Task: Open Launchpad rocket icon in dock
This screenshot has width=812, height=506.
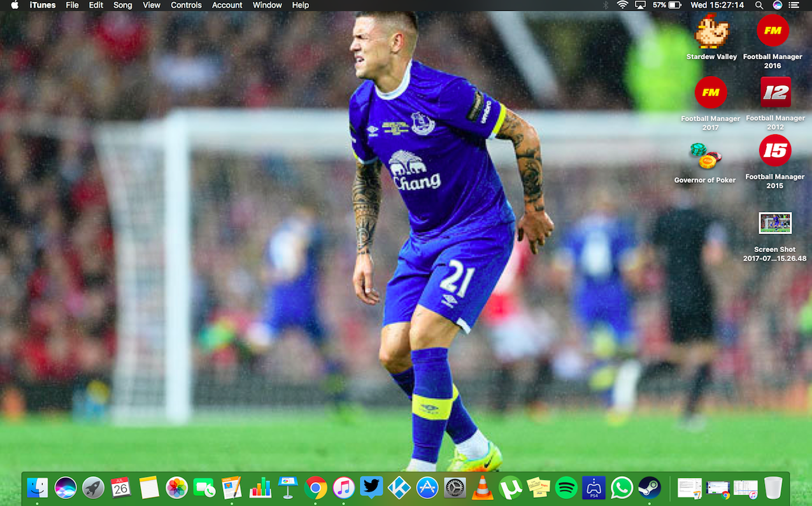Action: tap(93, 488)
